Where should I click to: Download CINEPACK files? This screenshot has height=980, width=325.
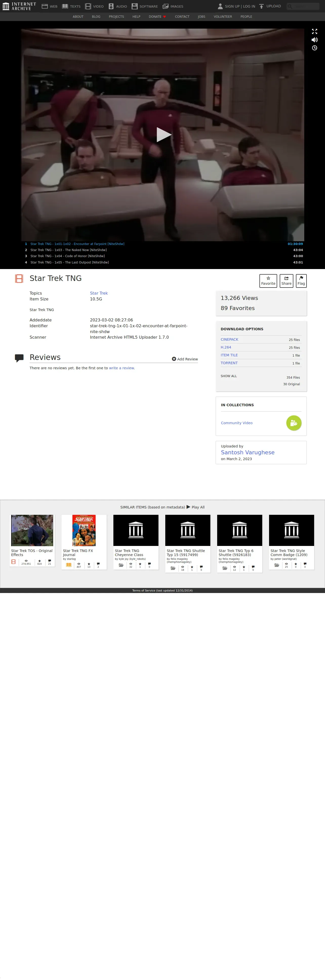230,339
